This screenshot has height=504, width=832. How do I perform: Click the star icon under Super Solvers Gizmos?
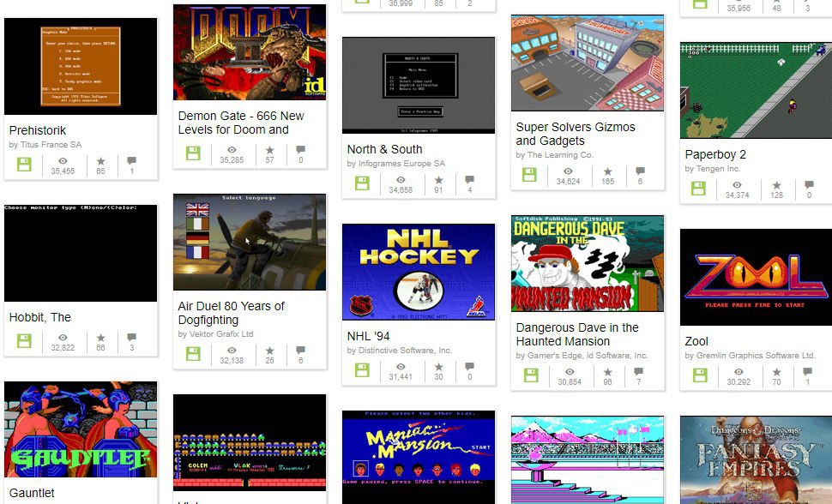click(607, 171)
